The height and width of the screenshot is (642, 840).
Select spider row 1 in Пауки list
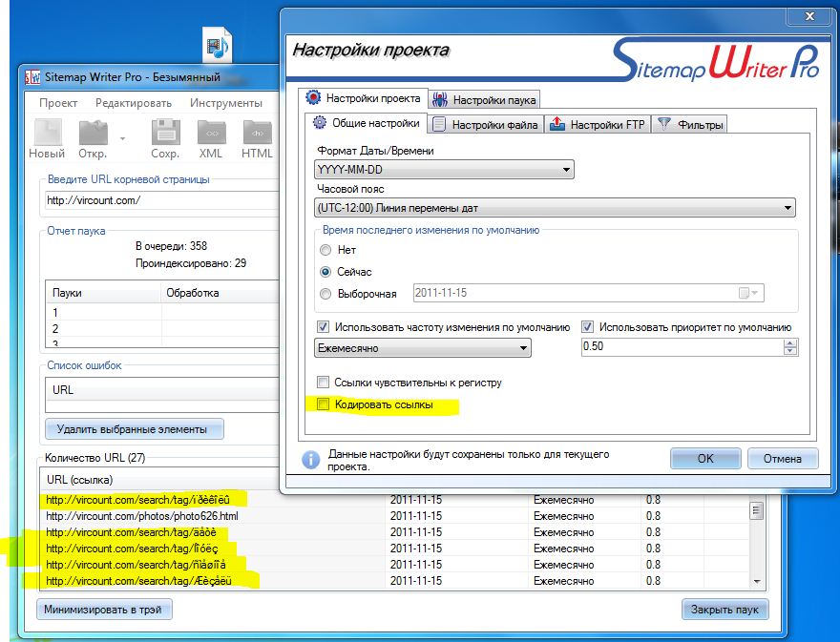[x=163, y=312]
